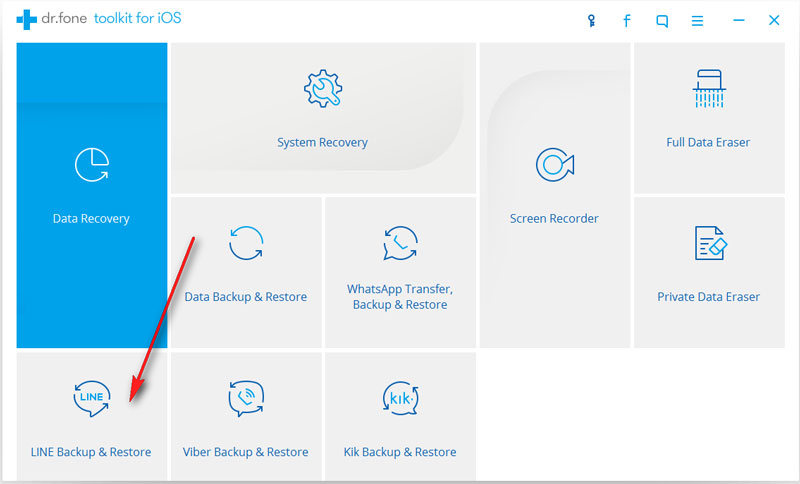Click 'WhatsApp Transfer, Backup & Restore' text
The width and height of the screenshot is (800, 484).
(400, 297)
